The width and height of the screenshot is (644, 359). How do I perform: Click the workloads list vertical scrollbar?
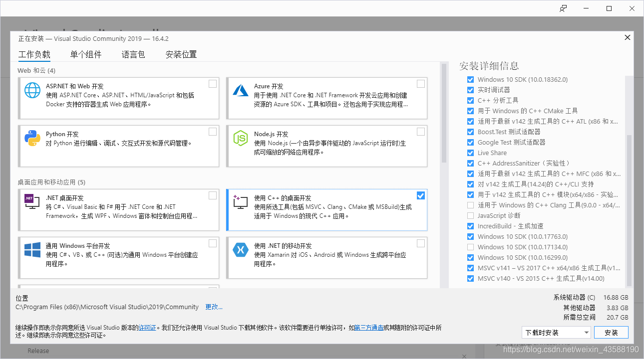click(x=444, y=113)
